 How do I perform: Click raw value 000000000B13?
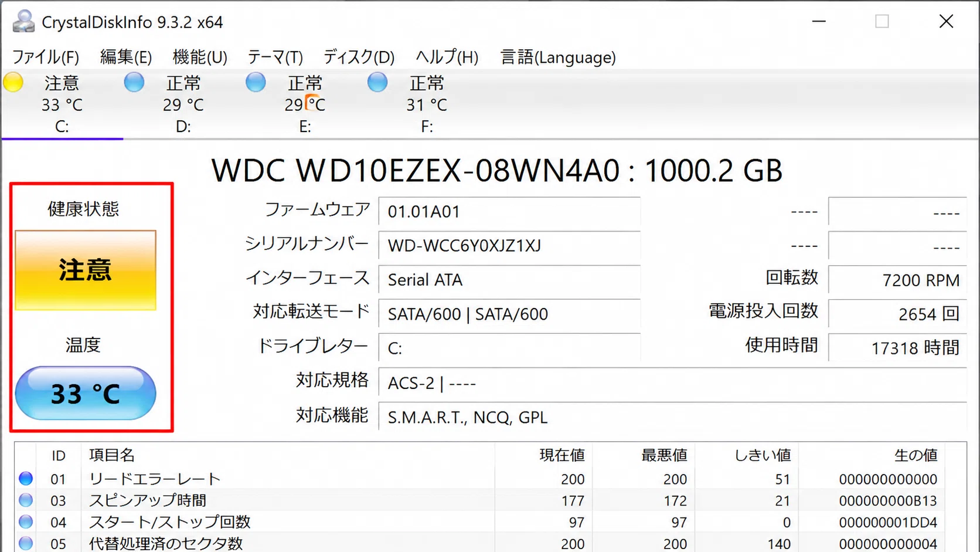[x=888, y=501]
